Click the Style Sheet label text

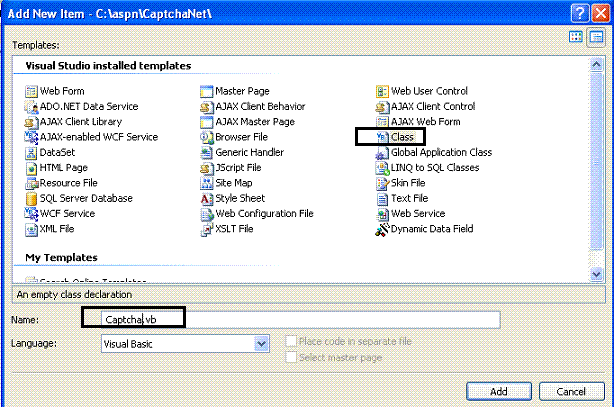point(240,198)
